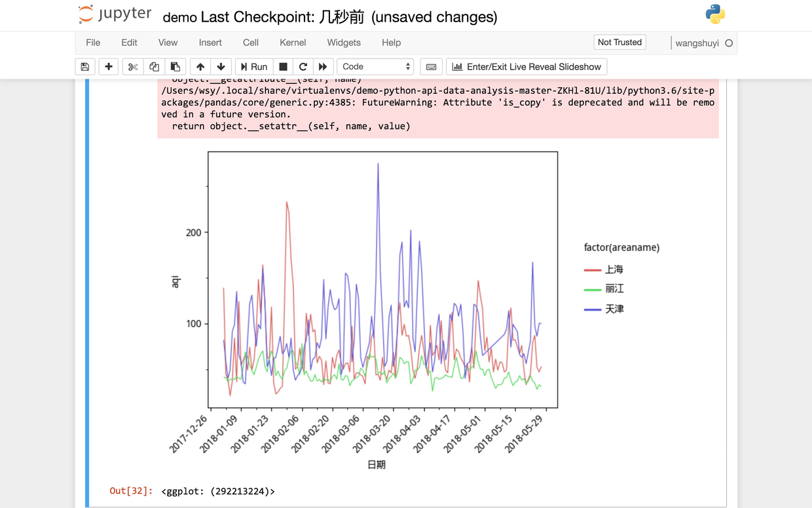Click the Jupyter logo
Viewport: 812px width, 508px height.
115,15
